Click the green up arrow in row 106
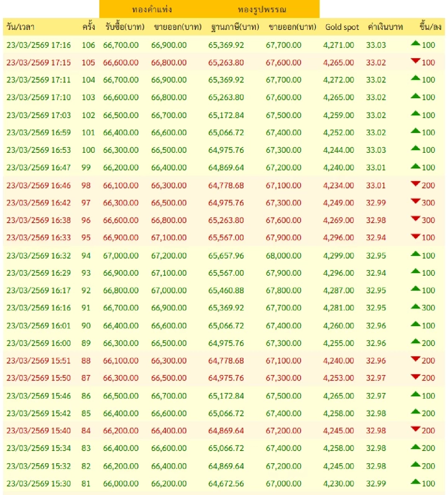The height and width of the screenshot is (495, 448). (x=415, y=43)
